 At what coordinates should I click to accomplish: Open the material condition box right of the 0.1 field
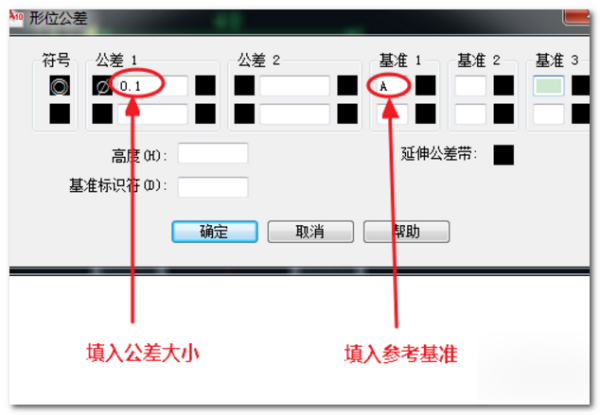[x=205, y=85]
